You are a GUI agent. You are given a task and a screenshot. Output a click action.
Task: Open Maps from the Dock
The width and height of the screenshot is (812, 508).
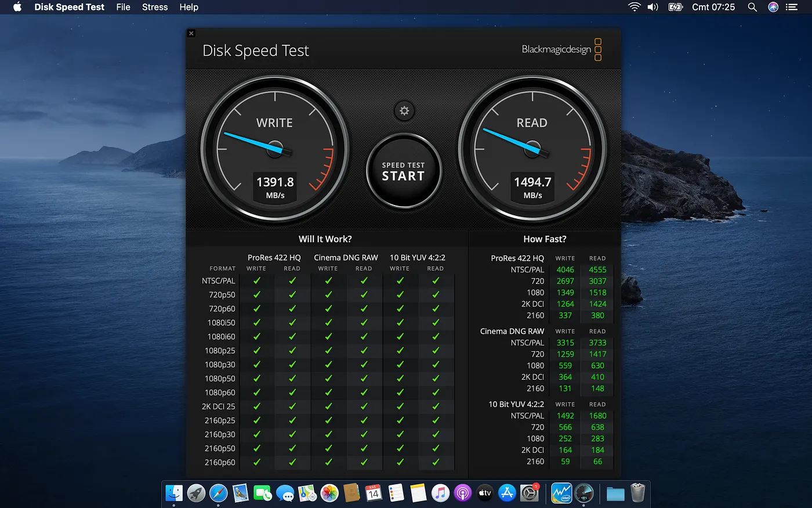coord(307,493)
